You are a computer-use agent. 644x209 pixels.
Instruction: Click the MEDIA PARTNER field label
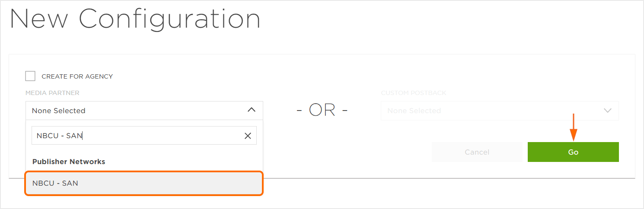[52, 93]
